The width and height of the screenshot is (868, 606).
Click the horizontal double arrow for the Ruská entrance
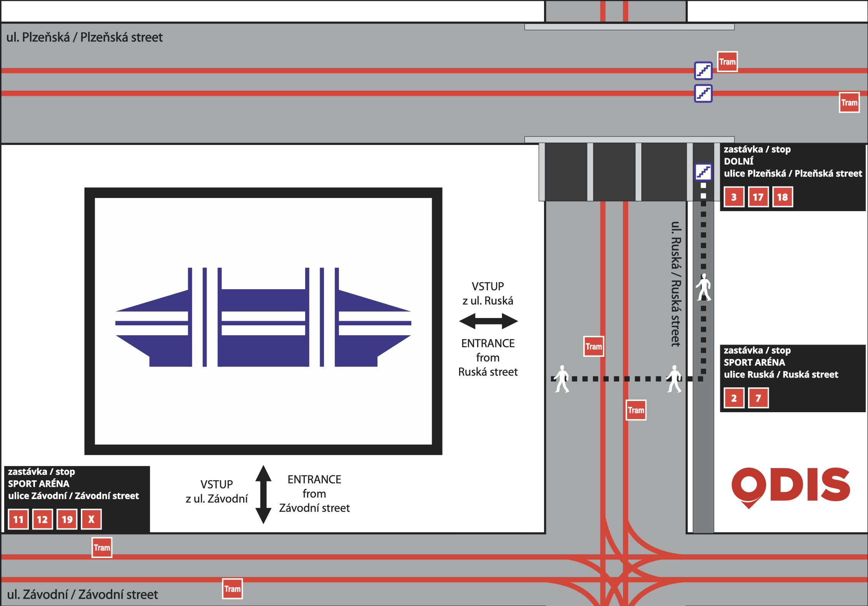(488, 321)
